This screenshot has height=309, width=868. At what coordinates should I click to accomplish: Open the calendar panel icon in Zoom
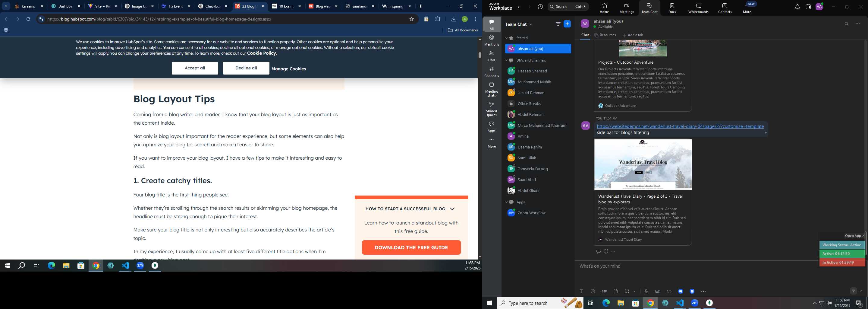[808, 7]
